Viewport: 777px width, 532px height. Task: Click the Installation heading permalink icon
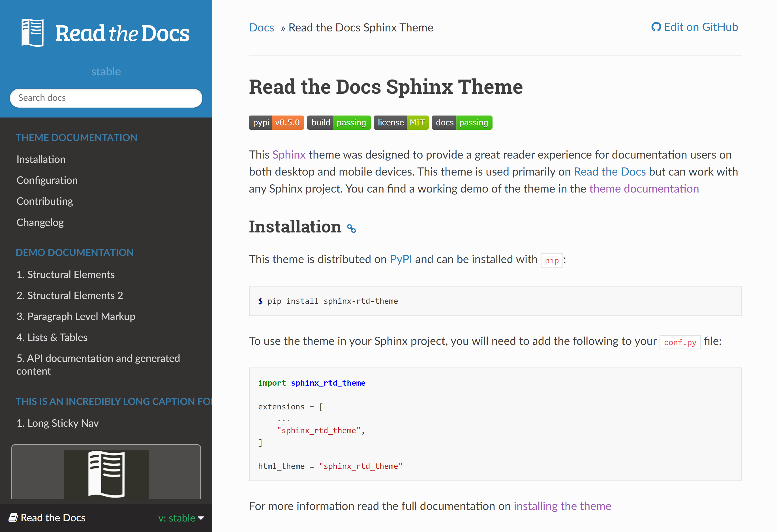(351, 228)
